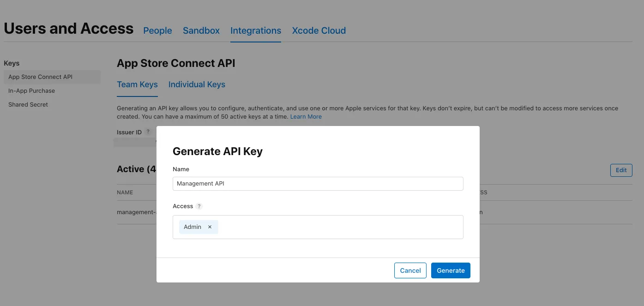Image resolution: width=644 pixels, height=306 pixels.
Task: Open the Sandbox section
Action: (x=201, y=30)
